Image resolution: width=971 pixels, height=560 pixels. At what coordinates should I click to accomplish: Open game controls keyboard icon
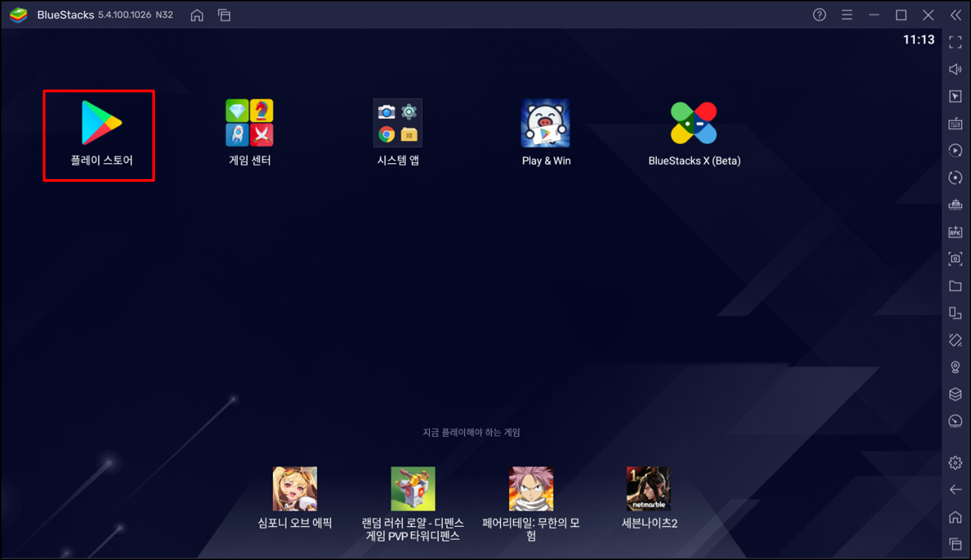click(x=955, y=123)
